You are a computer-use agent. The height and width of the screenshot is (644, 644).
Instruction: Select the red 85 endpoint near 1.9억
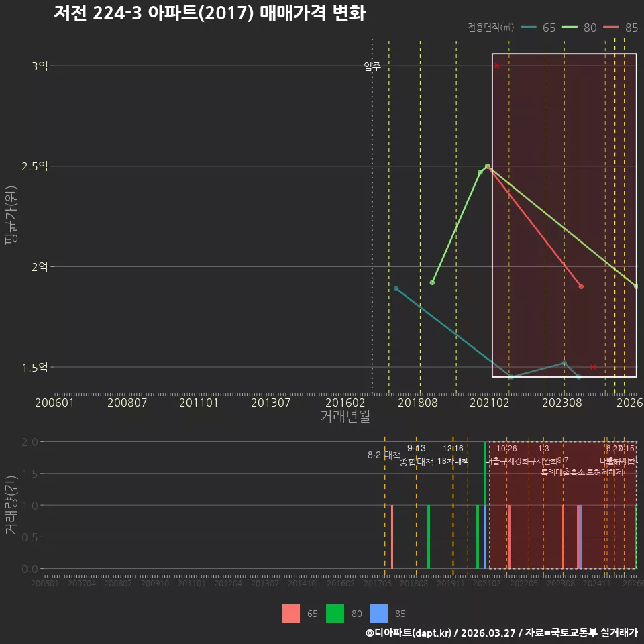[x=581, y=286]
